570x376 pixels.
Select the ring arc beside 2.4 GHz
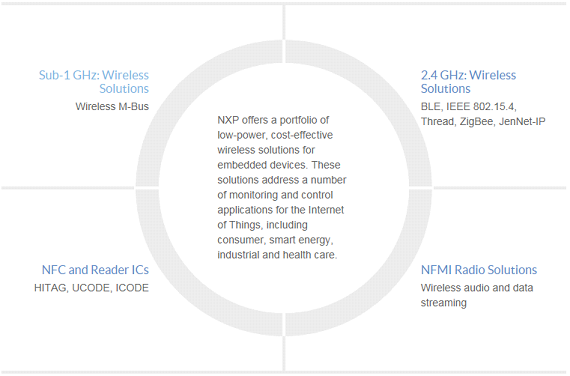378,95
